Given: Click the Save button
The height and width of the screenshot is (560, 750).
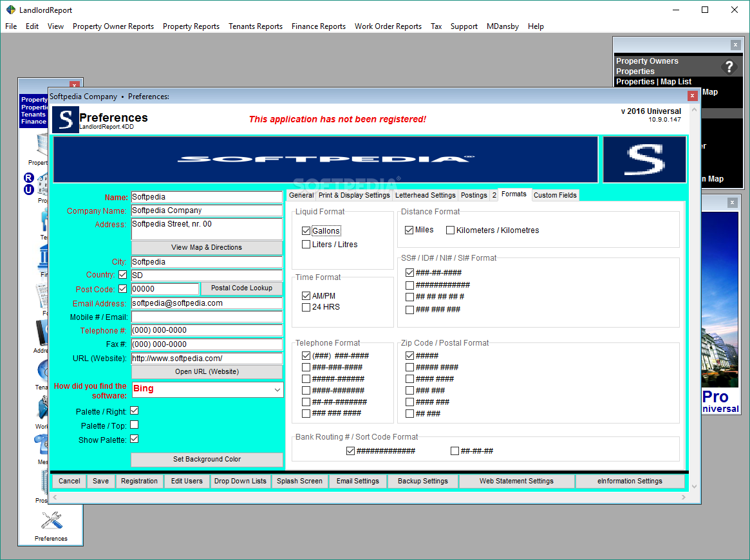Looking at the screenshot, I should click(x=100, y=481).
